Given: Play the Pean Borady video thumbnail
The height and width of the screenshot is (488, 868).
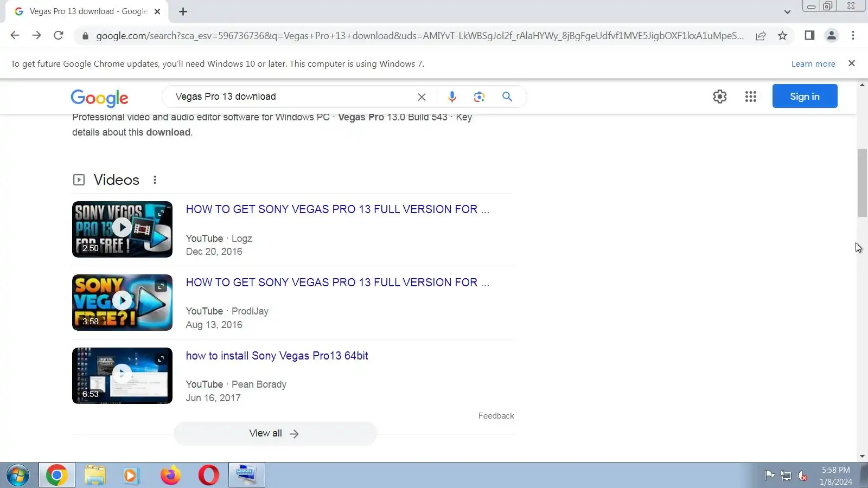Looking at the screenshot, I should click(122, 376).
